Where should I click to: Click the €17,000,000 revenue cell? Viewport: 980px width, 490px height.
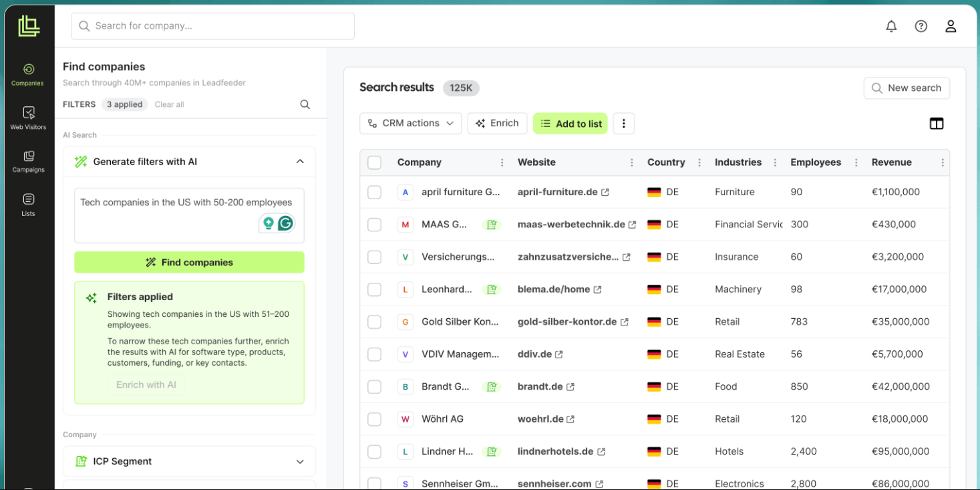(x=899, y=289)
